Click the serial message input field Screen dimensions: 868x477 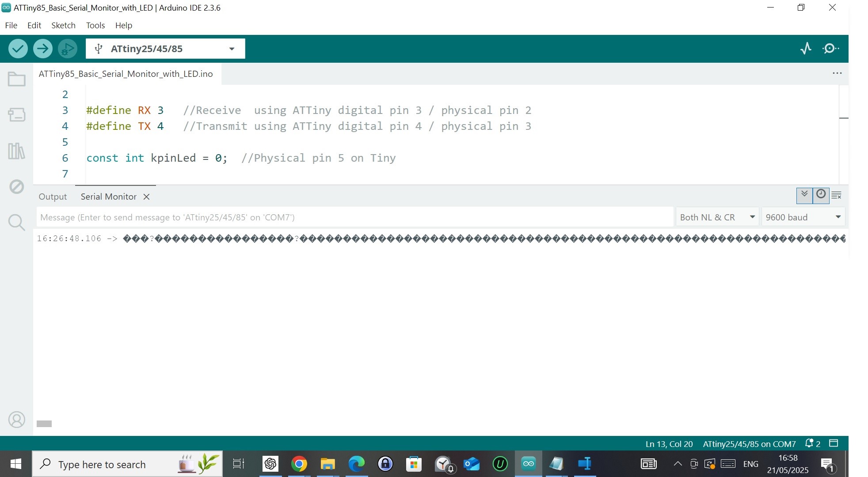355,217
